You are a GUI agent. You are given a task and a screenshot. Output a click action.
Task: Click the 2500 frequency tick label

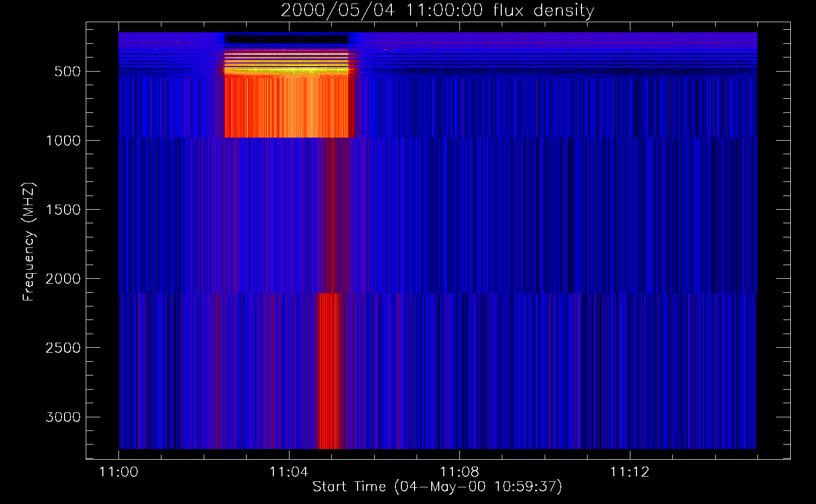(63, 348)
